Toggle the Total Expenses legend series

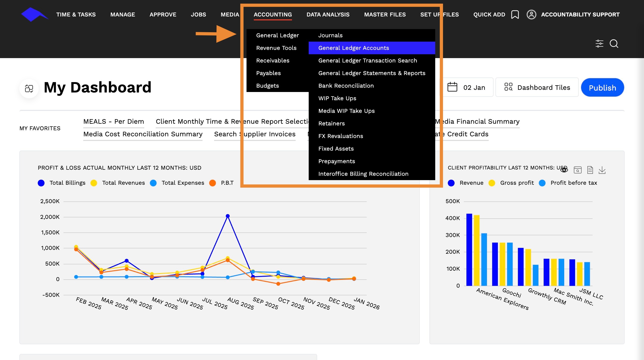pos(177,183)
